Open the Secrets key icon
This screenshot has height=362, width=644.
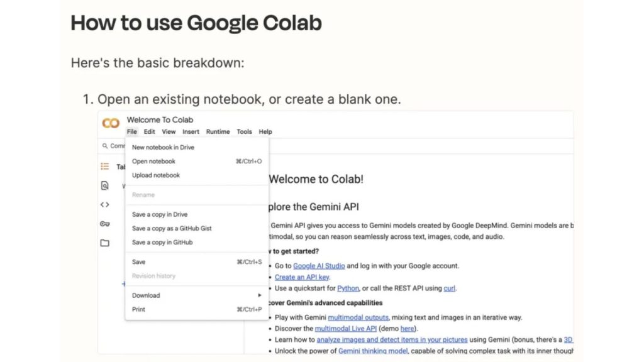click(105, 224)
